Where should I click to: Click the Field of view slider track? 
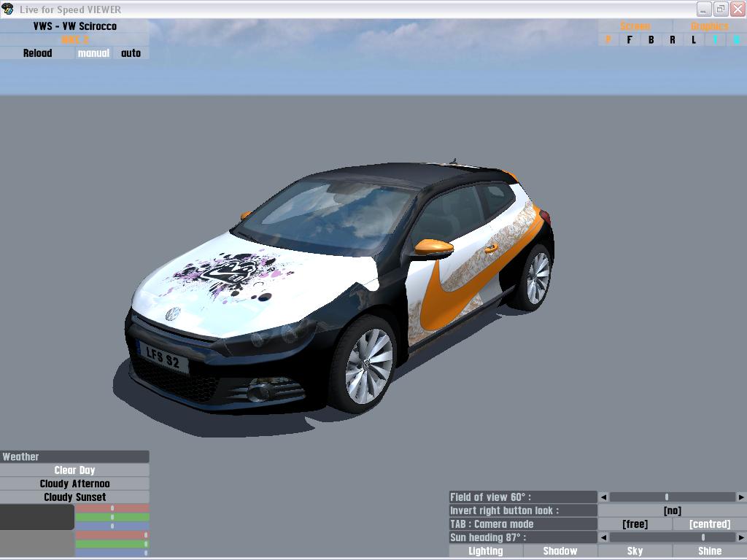[x=672, y=497]
